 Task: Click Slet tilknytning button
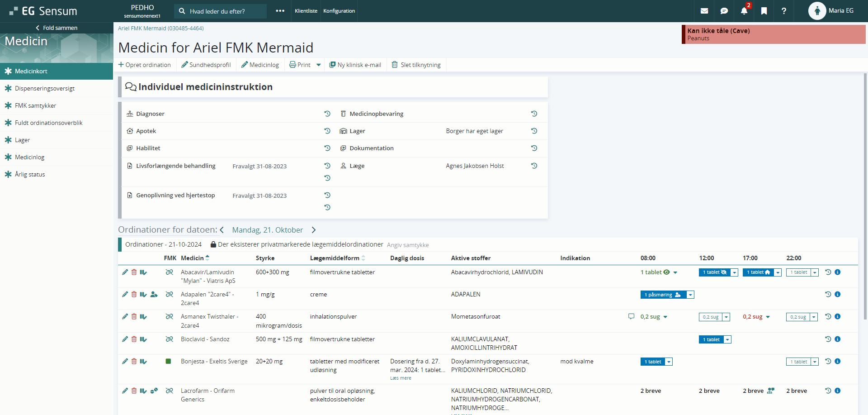tap(416, 65)
